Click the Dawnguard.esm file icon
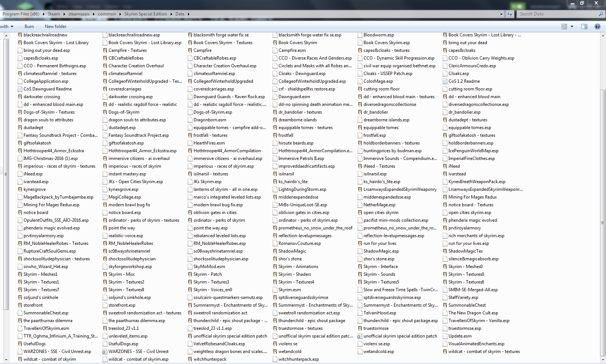The image size is (606, 364). click(275, 97)
